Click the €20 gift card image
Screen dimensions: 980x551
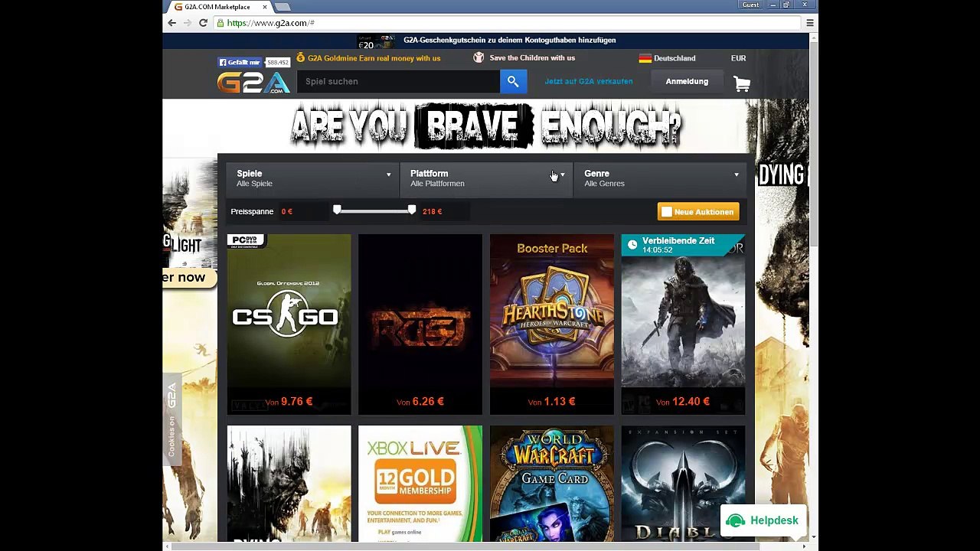point(376,41)
